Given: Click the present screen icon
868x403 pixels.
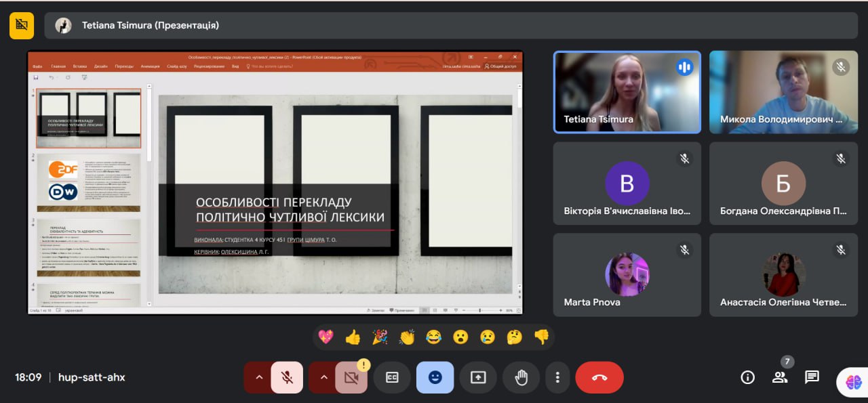Looking at the screenshot, I should click(x=478, y=377).
